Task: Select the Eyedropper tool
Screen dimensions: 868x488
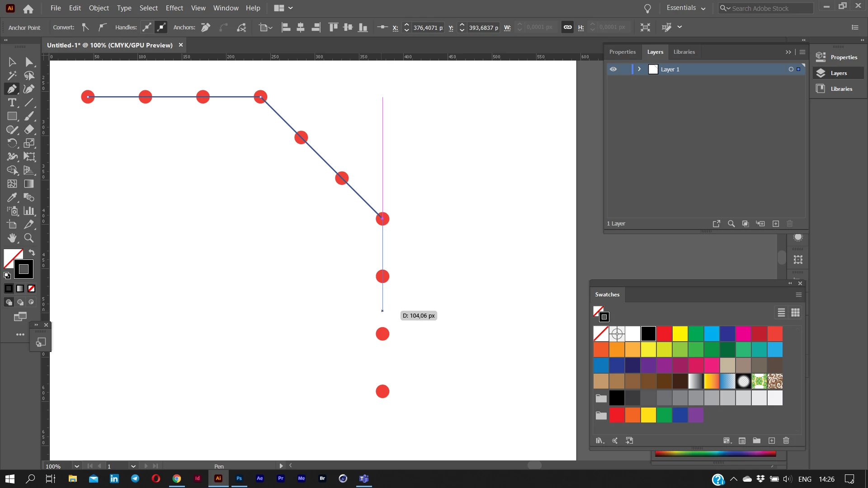Action: [12, 197]
